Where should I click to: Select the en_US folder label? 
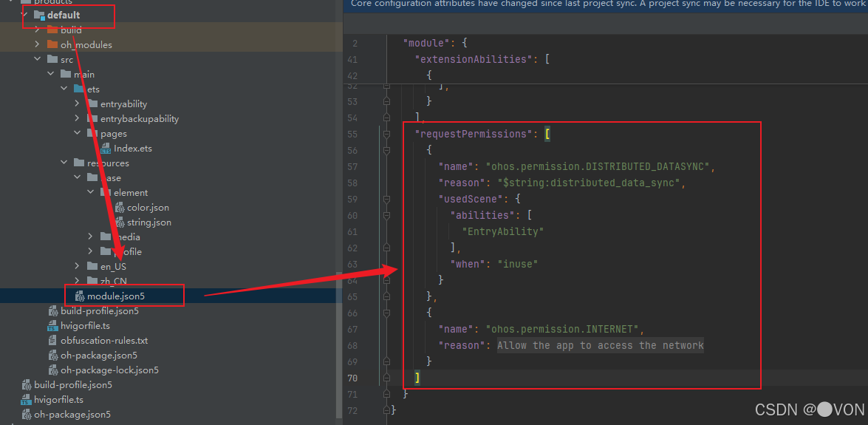pyautogui.click(x=114, y=267)
